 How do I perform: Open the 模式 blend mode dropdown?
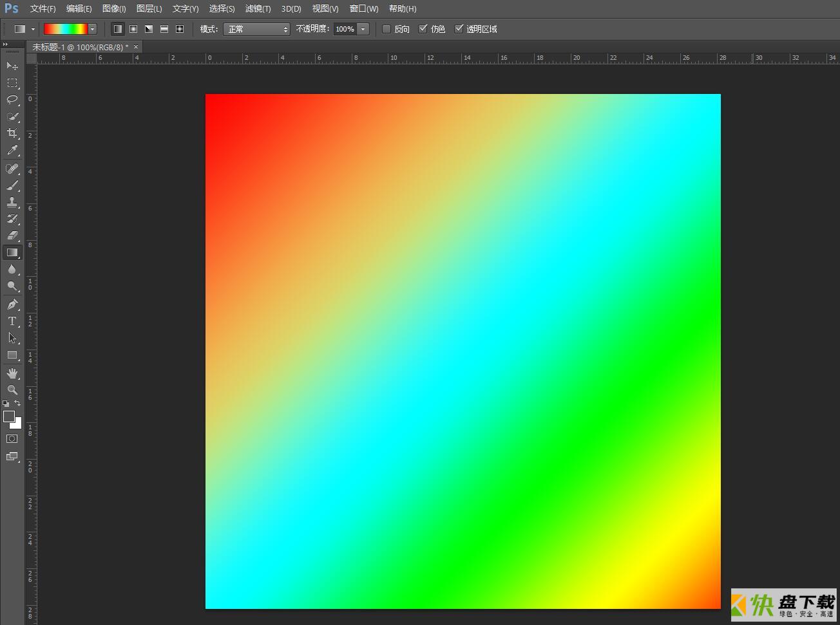click(256, 29)
